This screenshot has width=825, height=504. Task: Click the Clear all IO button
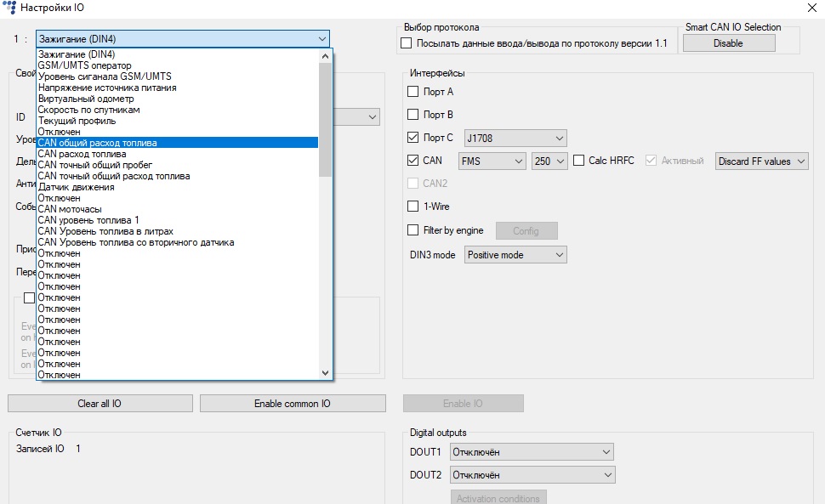[100, 404]
